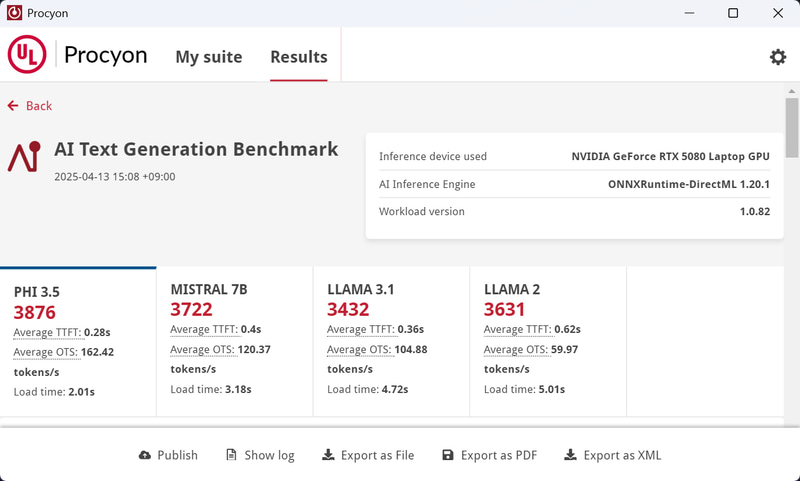This screenshot has height=481, width=800.
Task: Maximize the Procyon window
Action: 733,13
